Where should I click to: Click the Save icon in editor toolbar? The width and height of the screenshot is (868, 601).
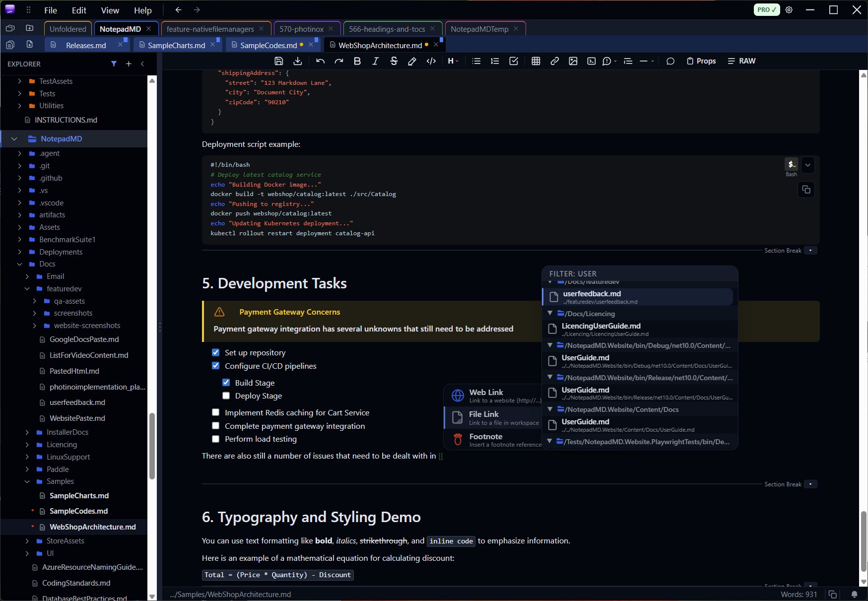(x=279, y=61)
